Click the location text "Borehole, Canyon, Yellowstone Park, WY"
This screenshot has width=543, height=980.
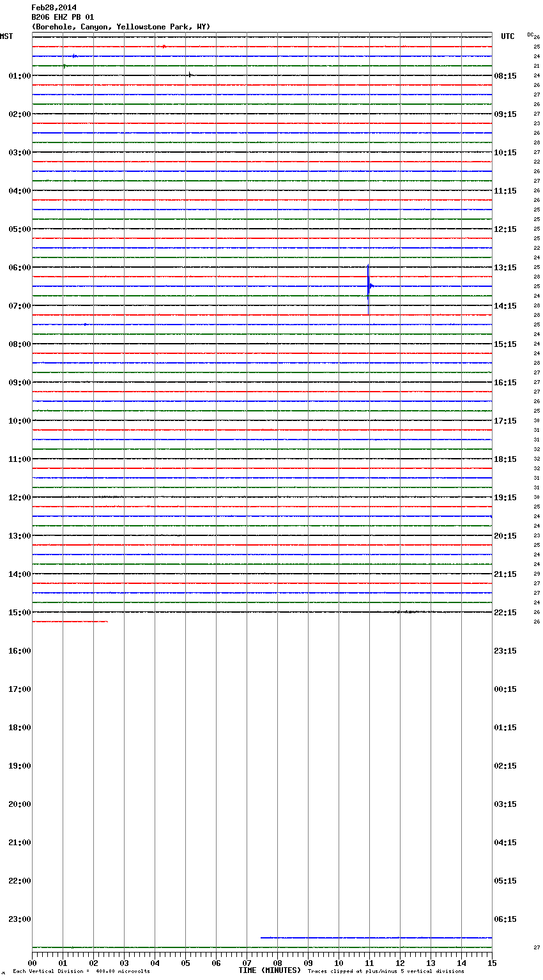point(121,27)
